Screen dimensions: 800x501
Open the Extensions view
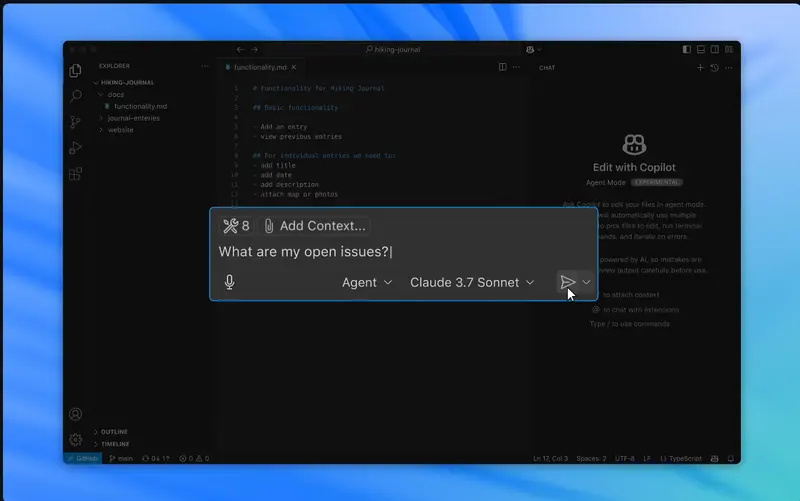[76, 174]
